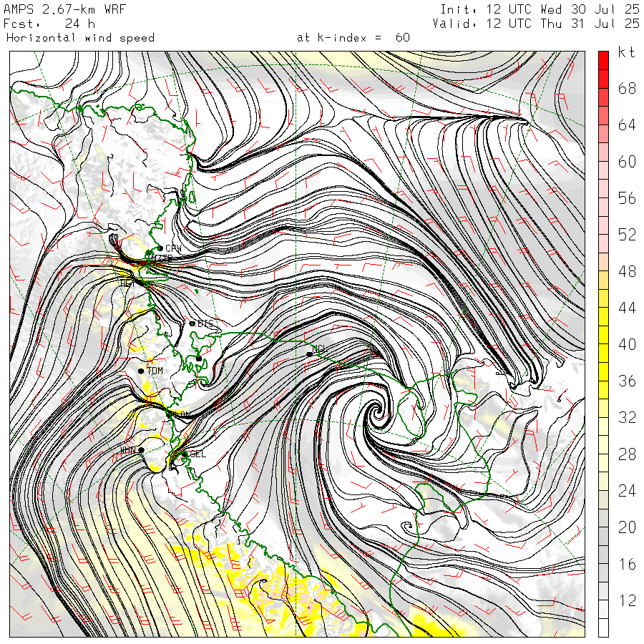644x644 pixels.
Task: Click the 20 value on the color legend
Action: [627, 527]
